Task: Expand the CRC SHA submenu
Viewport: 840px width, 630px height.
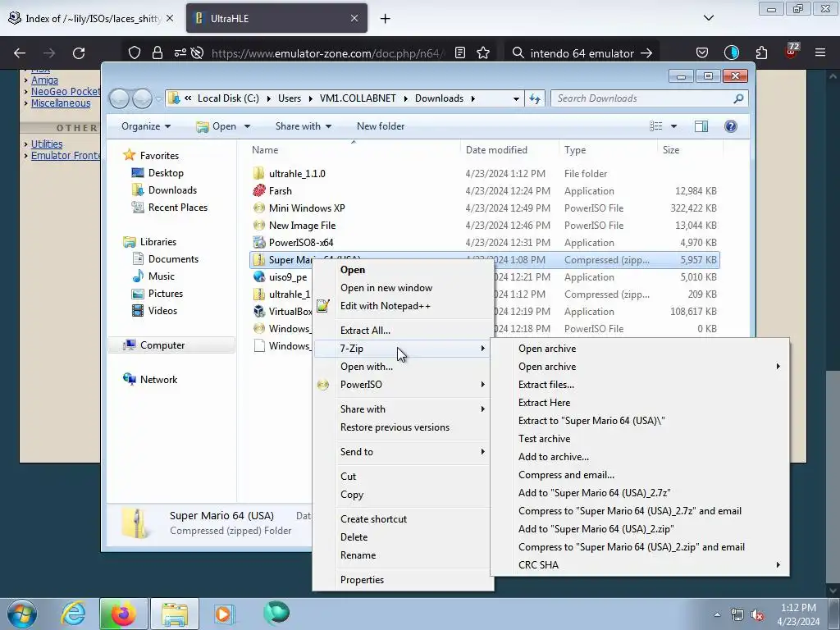Action: (x=640, y=564)
